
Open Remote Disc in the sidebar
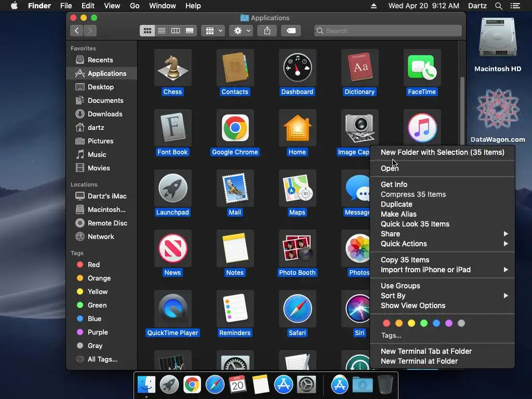point(102,223)
